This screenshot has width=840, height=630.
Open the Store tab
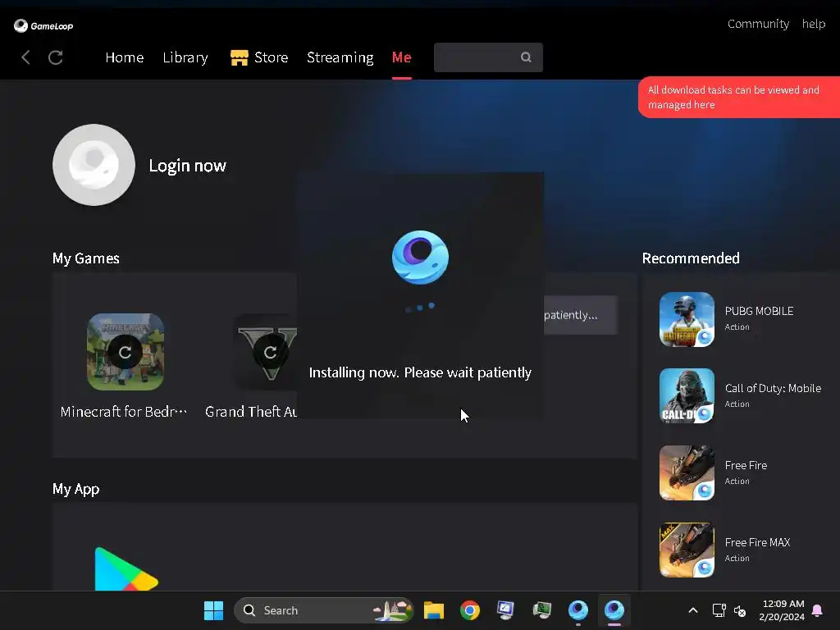[271, 57]
